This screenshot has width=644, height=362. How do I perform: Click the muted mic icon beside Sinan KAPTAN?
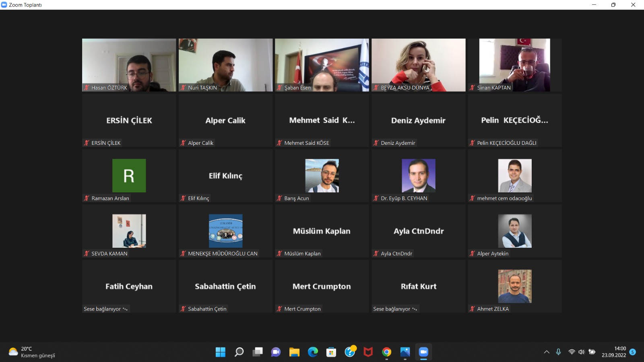point(472,88)
